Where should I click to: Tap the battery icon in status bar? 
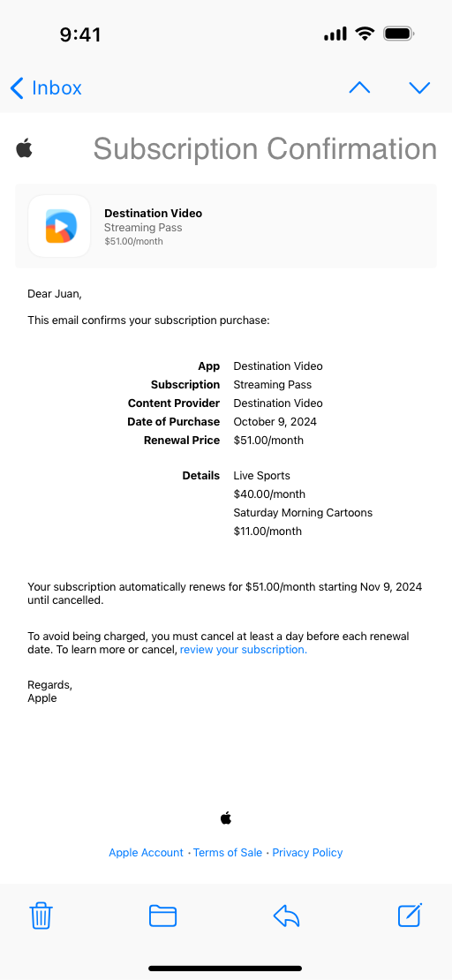click(400, 34)
